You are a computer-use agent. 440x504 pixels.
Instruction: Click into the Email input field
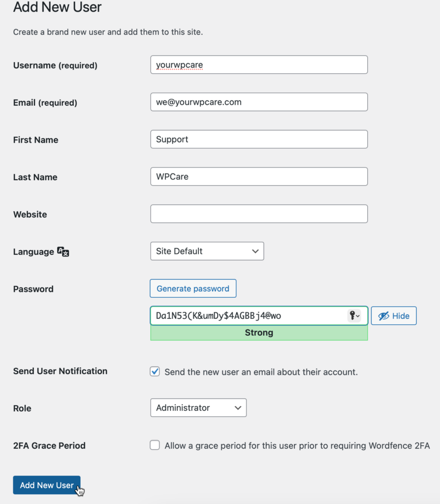pos(259,102)
